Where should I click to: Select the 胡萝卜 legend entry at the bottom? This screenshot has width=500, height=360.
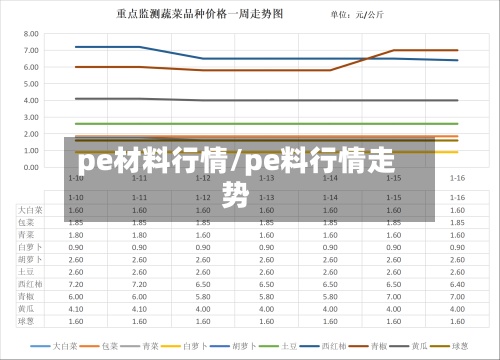point(233,346)
